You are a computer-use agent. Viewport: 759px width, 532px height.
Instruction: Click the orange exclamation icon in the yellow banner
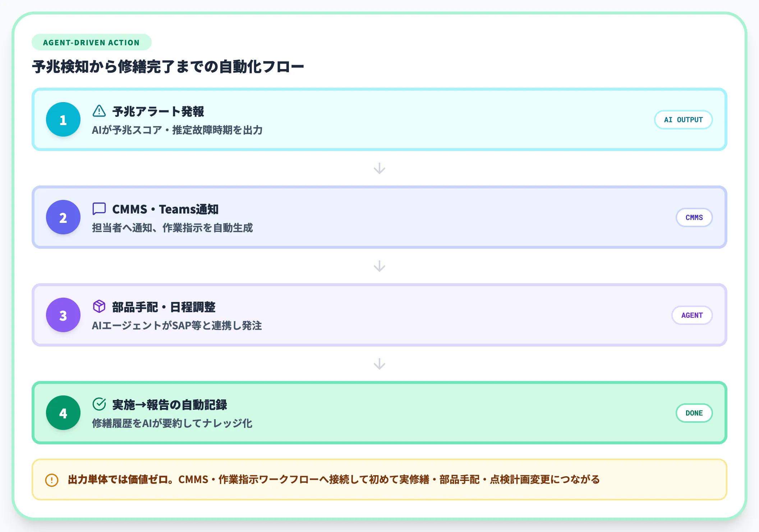(x=51, y=480)
